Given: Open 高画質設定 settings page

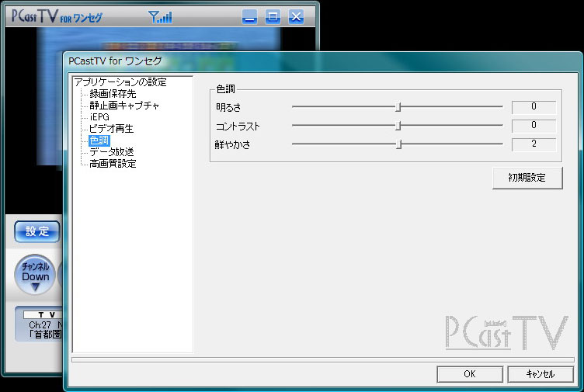Looking at the screenshot, I should (x=113, y=164).
